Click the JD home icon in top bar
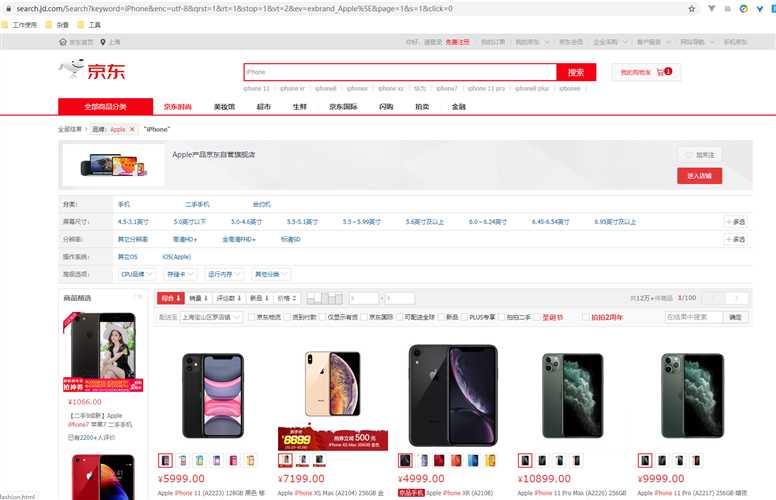The height and width of the screenshot is (500, 776). coord(63,42)
